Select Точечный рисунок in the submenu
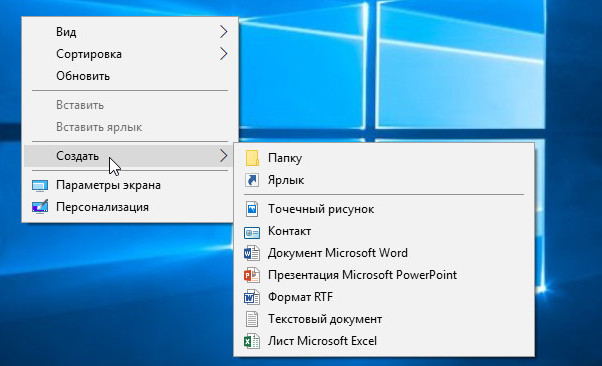Image resolution: width=602 pixels, height=366 pixels. (384, 209)
